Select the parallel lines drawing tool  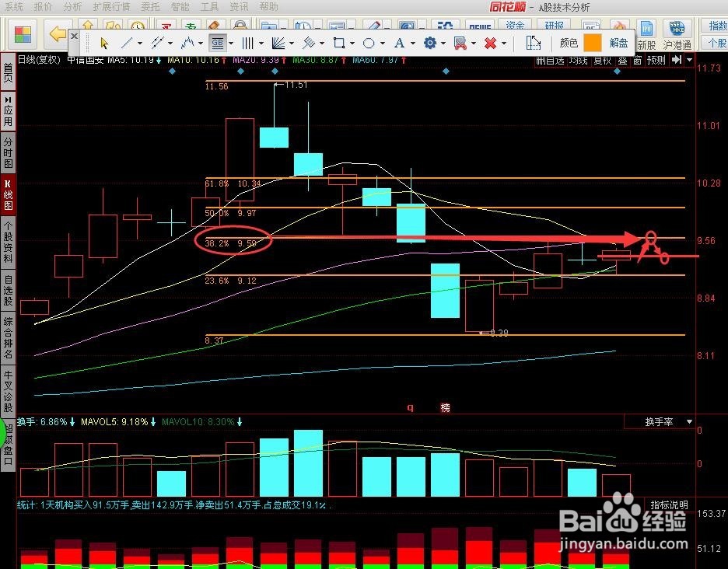pyautogui.click(x=157, y=44)
